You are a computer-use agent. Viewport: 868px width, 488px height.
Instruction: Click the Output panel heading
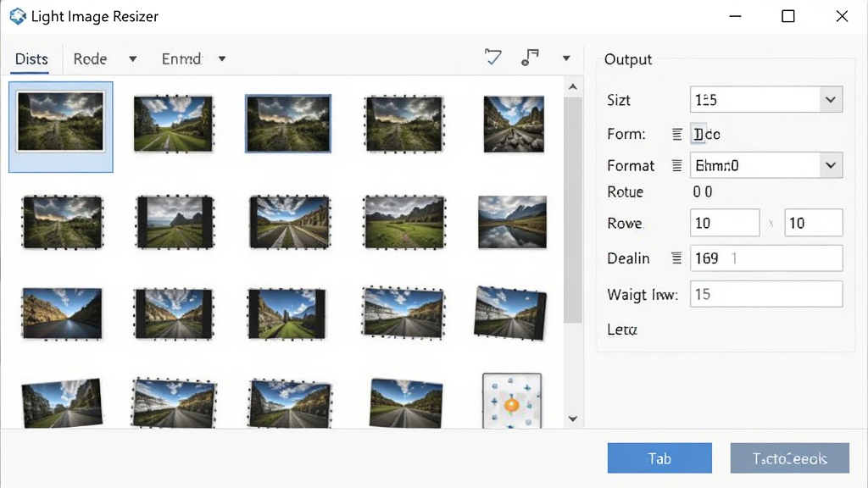628,59
